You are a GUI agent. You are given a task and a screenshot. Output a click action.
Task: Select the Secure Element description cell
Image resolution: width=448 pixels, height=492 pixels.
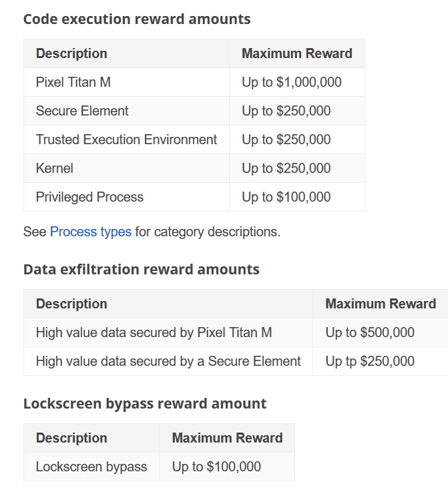pyautogui.click(x=82, y=111)
